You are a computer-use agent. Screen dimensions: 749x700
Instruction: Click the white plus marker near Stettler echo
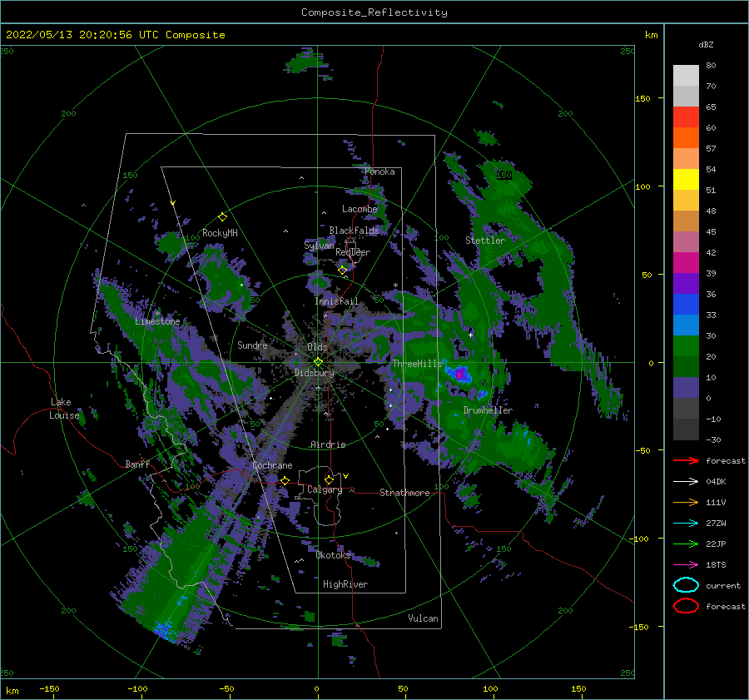(470, 335)
